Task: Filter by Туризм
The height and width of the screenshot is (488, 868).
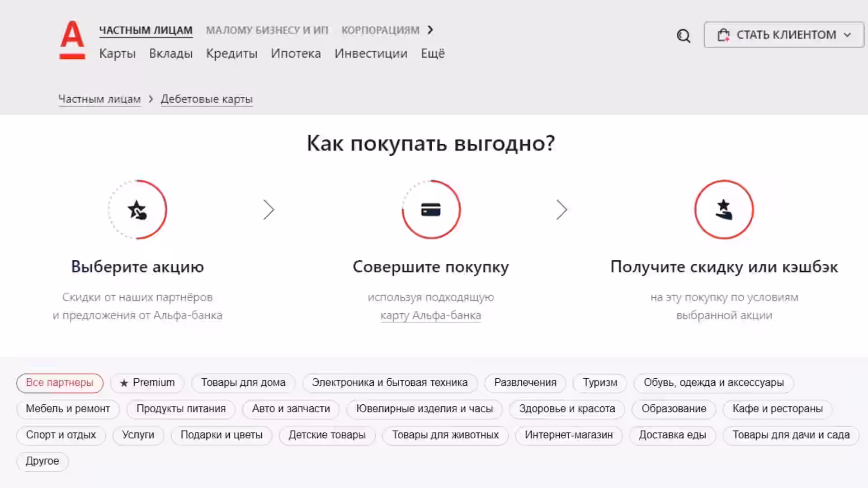Action: (599, 383)
